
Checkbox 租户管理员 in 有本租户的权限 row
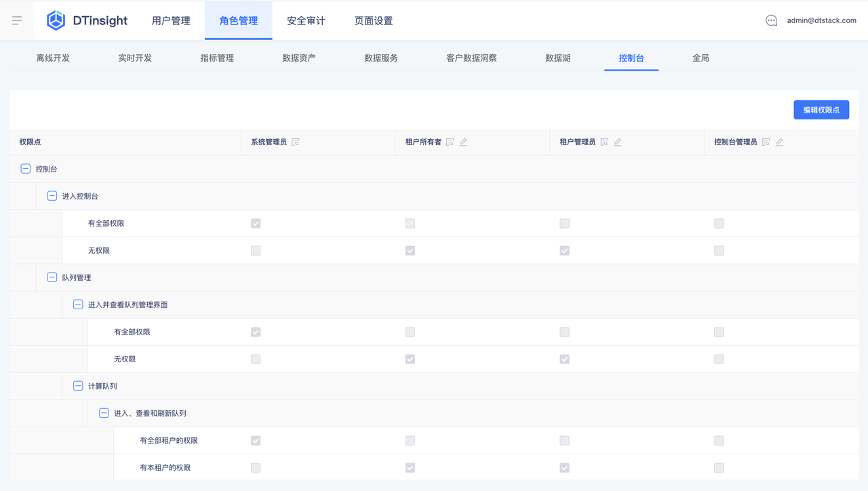564,467
